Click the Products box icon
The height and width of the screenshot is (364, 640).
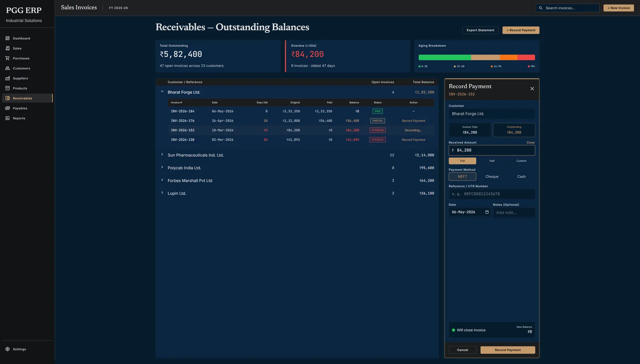(x=8, y=88)
